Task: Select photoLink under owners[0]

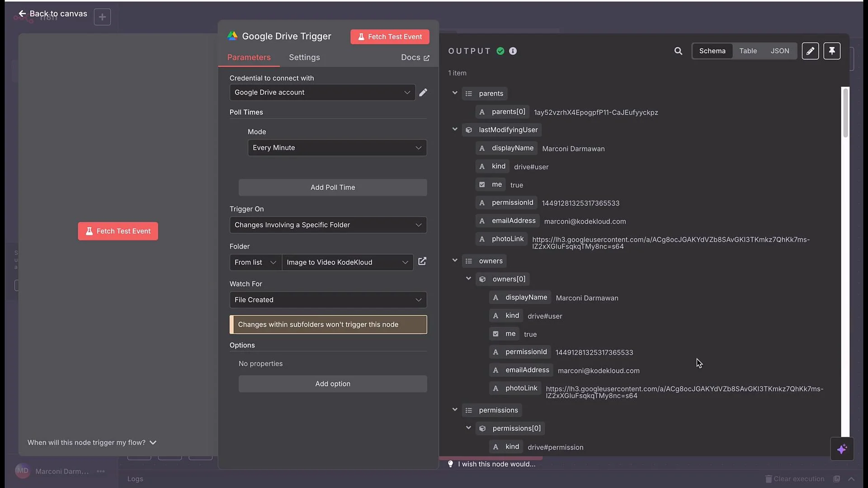Action: pos(515,388)
